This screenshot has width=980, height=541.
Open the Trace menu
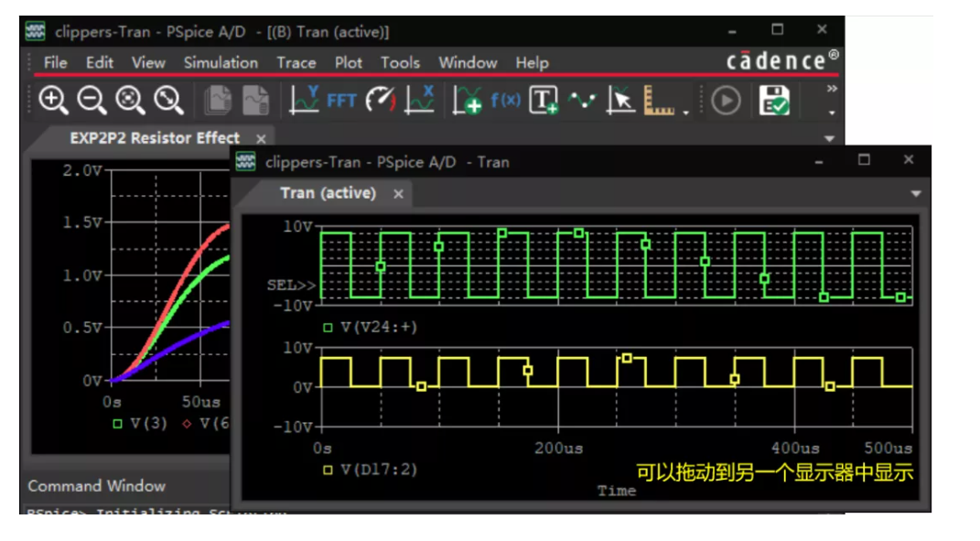pyautogui.click(x=296, y=62)
